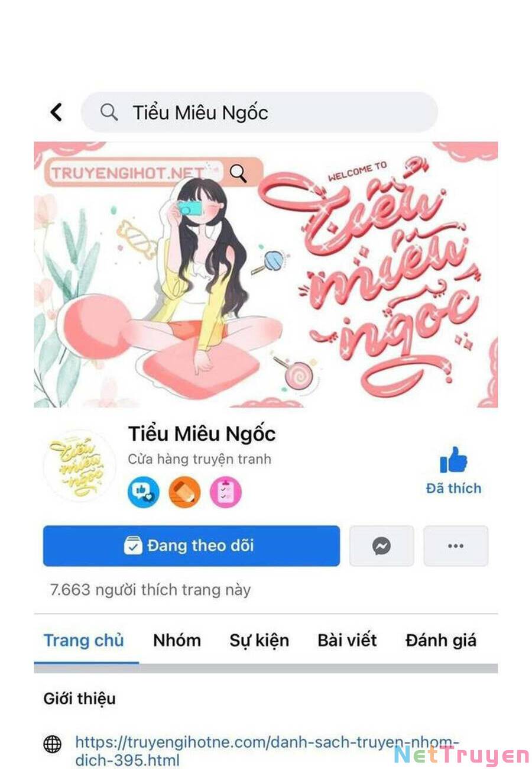The height and width of the screenshot is (769, 532).
Task: Click the magnifier icon on cover banner
Action: click(x=238, y=173)
